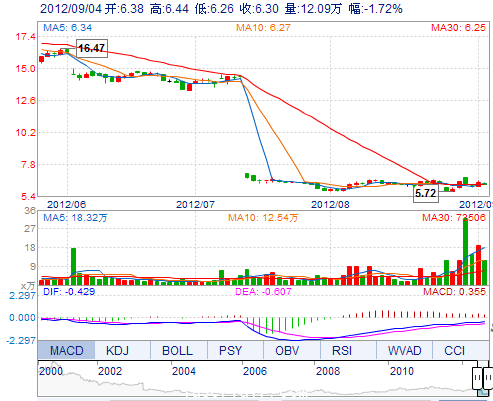This screenshot has width=493, height=401.
Task: Open the BOLL indicator tab
Action: click(x=179, y=350)
